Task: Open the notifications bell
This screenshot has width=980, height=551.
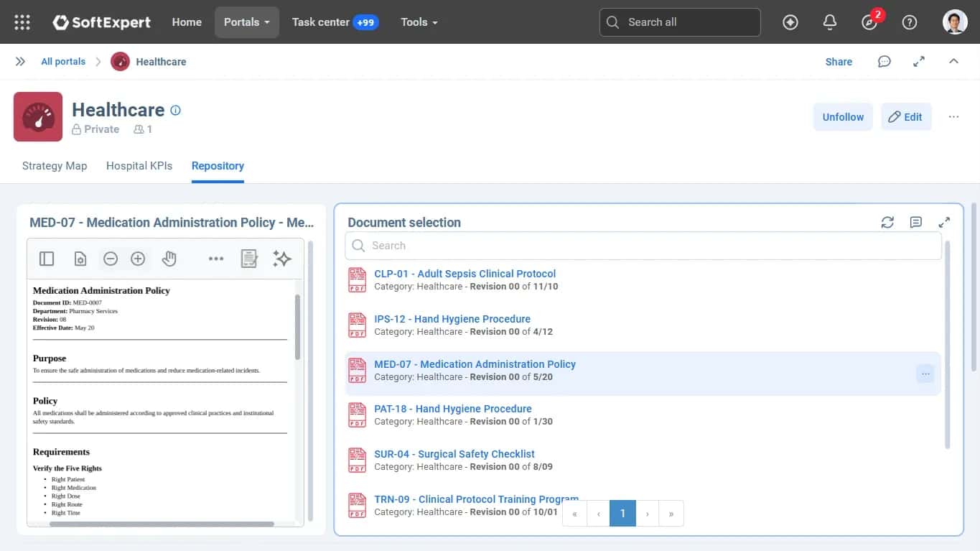Action: pos(830,22)
